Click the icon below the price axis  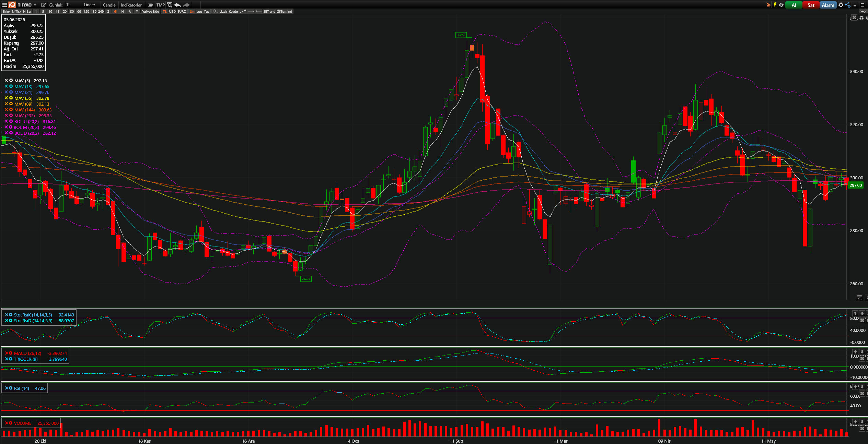pyautogui.click(x=859, y=297)
